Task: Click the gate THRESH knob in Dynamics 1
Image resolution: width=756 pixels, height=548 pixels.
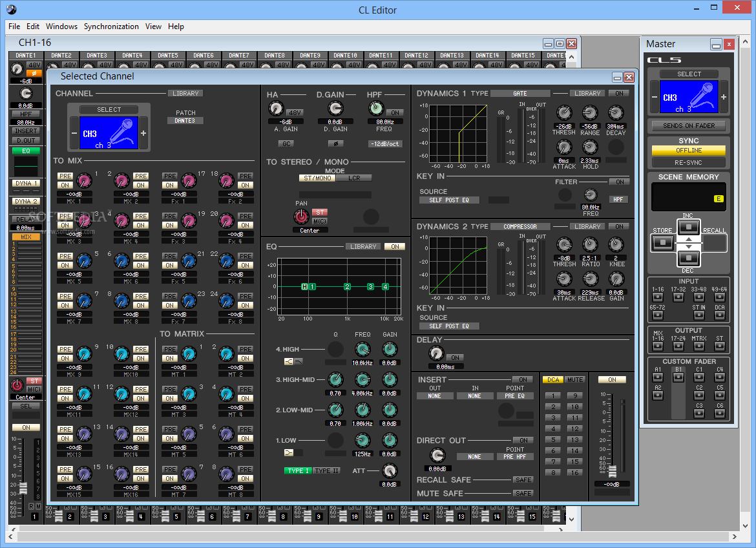Action: tap(564, 113)
